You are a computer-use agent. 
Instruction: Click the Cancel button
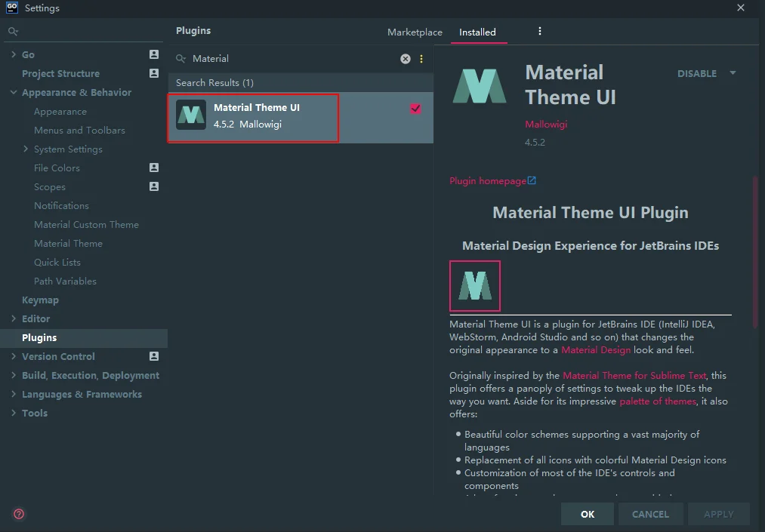650,514
